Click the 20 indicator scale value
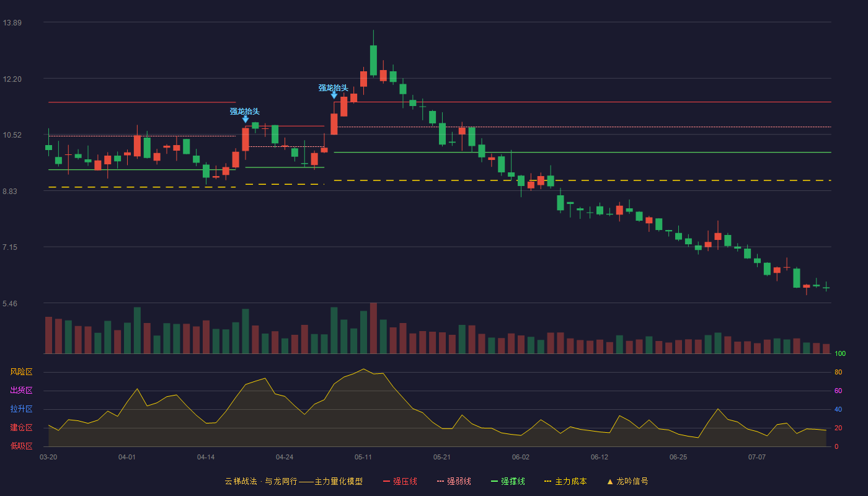The height and width of the screenshot is (496, 868). pyautogui.click(x=838, y=428)
